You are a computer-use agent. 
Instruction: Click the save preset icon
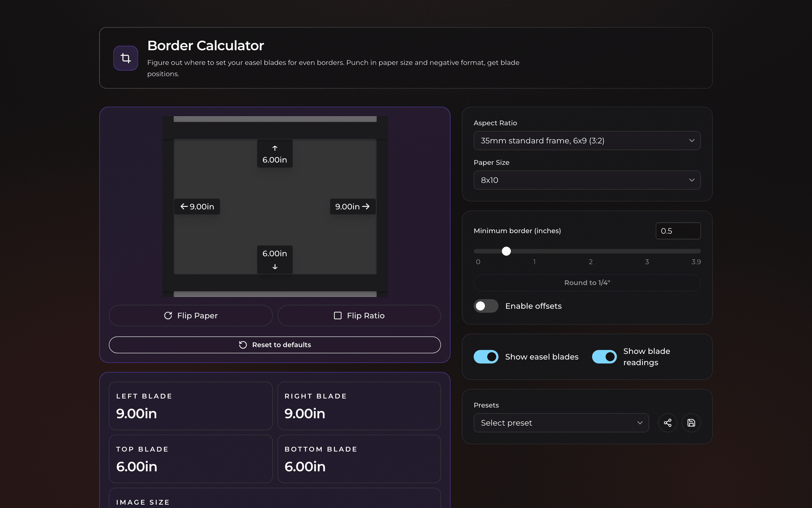[691, 423]
